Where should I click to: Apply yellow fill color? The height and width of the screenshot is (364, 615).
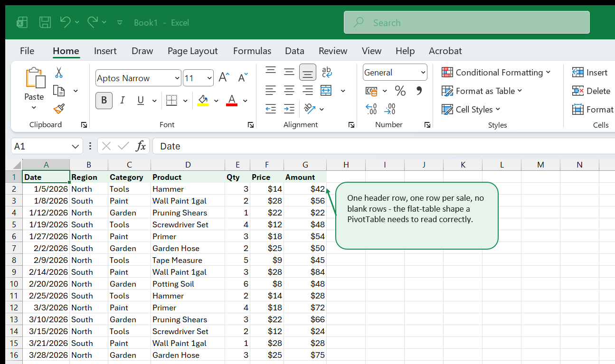203,100
